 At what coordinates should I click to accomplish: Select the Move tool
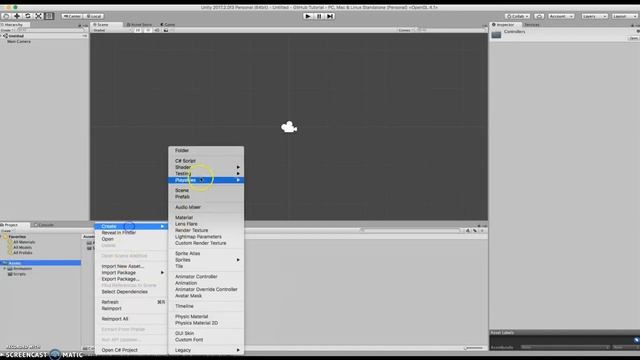point(17,16)
